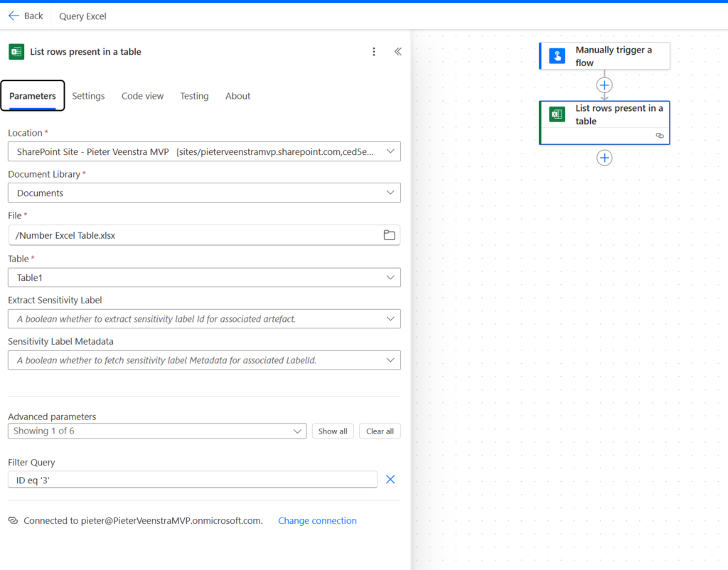Open the Advanced parameters Showing 1 of 6 dropdown
Image resolution: width=728 pixels, height=570 pixels.
[157, 431]
